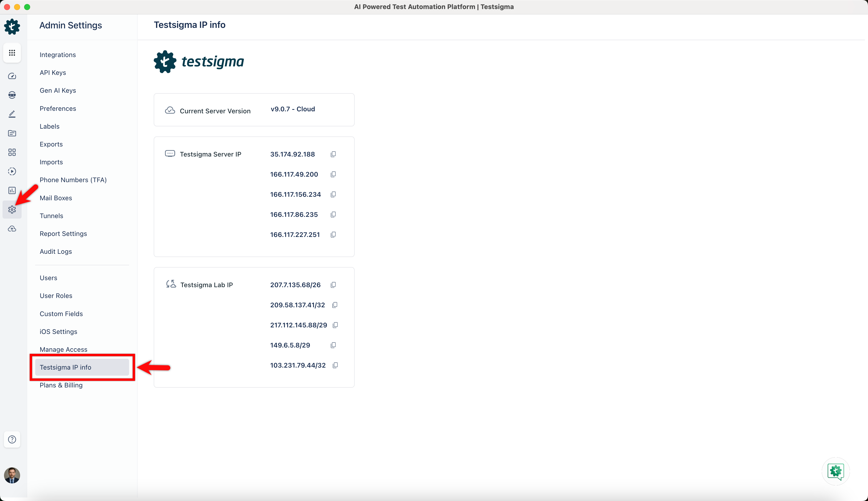Viewport: 868px width, 501px height.
Task: Click the testsigma brand logo in content
Action: 199,62
